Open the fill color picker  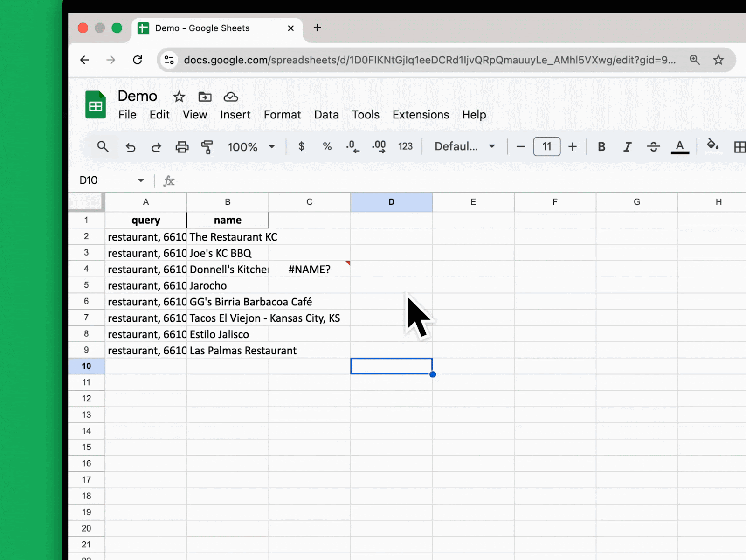pos(713,147)
